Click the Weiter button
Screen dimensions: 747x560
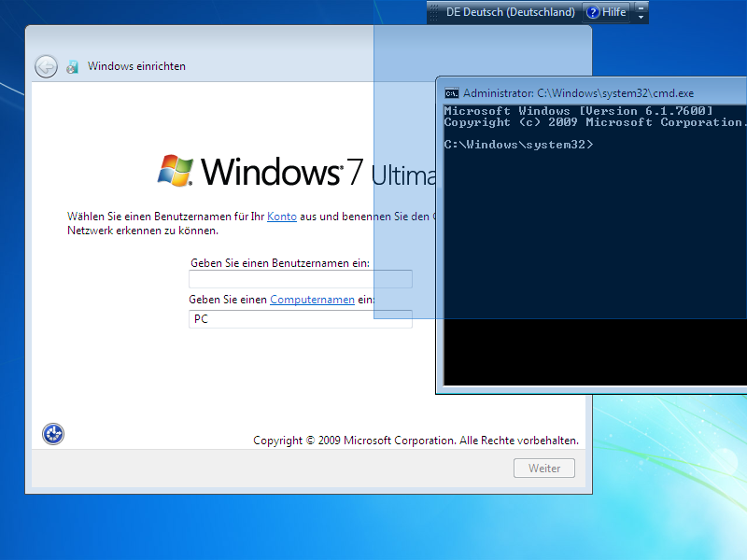[544, 469]
